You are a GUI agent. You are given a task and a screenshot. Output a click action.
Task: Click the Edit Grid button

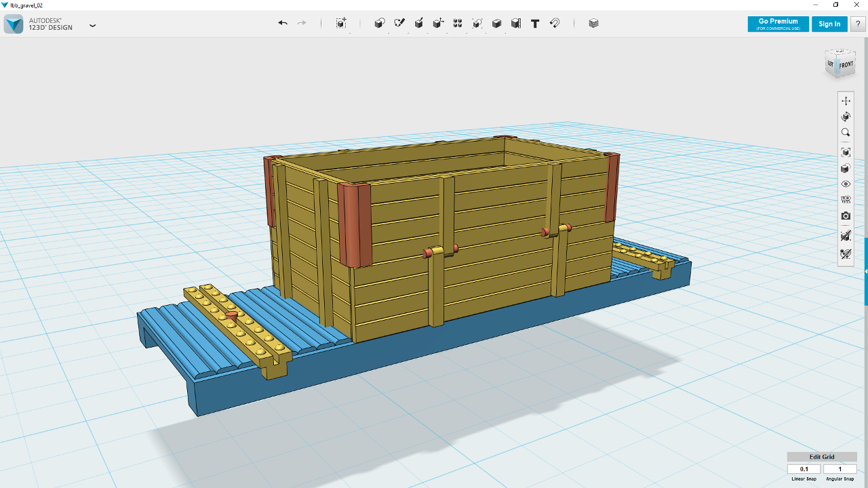tap(822, 457)
